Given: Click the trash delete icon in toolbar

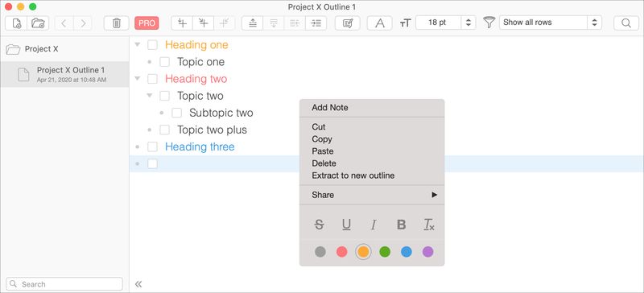Looking at the screenshot, I should point(116,23).
